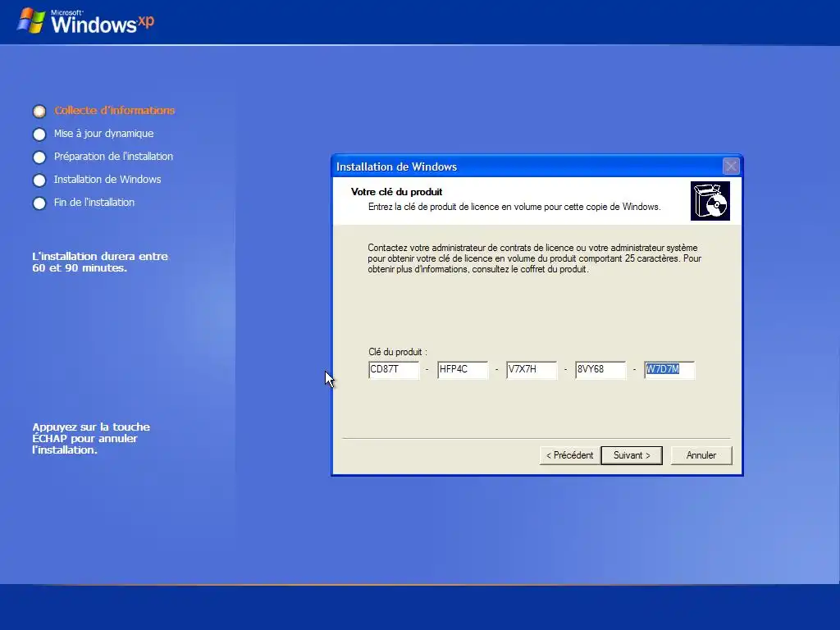Select the Installation de Windows step bullet
The image size is (840, 630).
coord(39,180)
